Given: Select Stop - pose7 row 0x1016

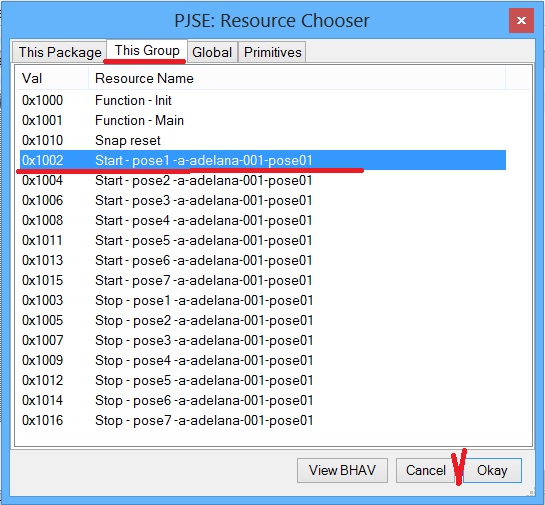Looking at the screenshot, I should point(262,420).
